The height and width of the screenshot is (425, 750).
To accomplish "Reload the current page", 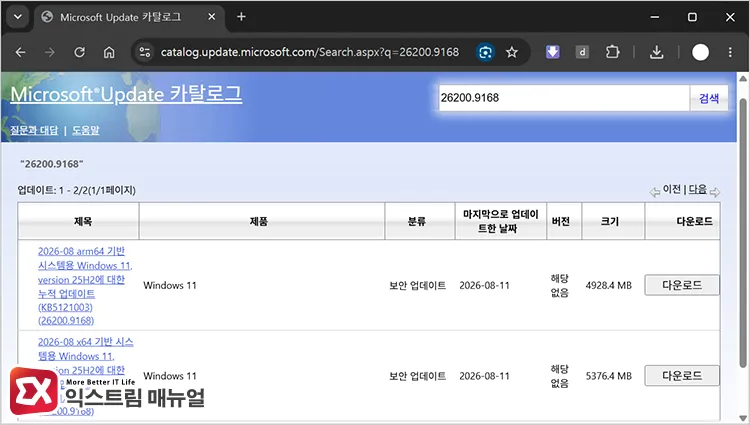I will pyautogui.click(x=79, y=52).
